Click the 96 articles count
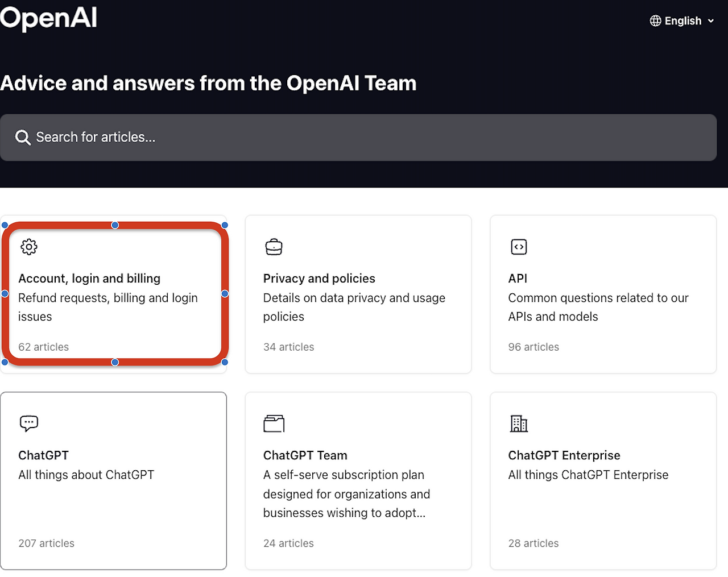Image resolution: width=728 pixels, height=577 pixels. coord(533,347)
